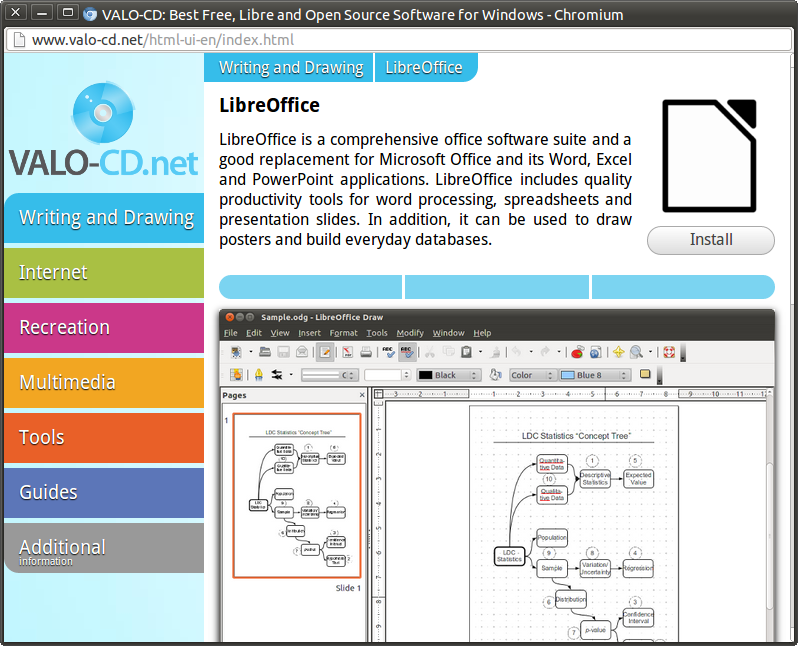
Task: Click the New document icon in Draw toolbar
Action: pos(236,352)
